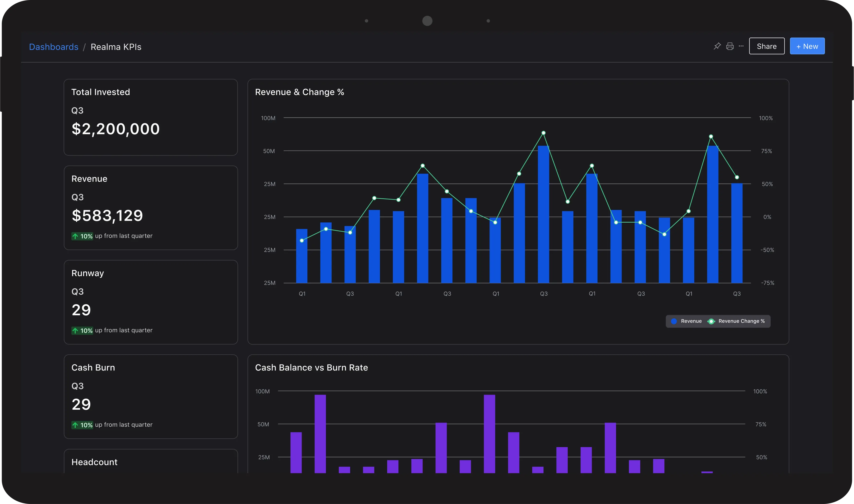Click the Revenue & Change % chart title
The image size is (854, 504).
(x=299, y=92)
